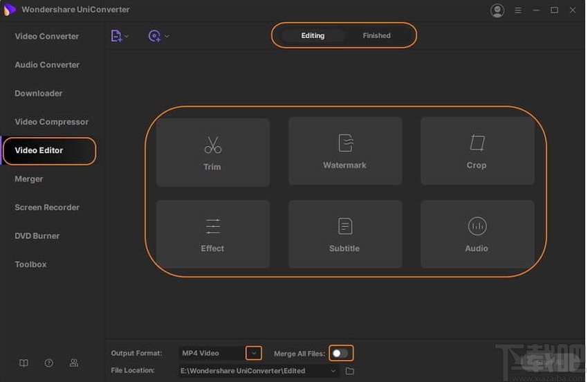Image resolution: width=588 pixels, height=382 pixels.
Task: Switch to the Editing tab
Action: [x=313, y=36]
